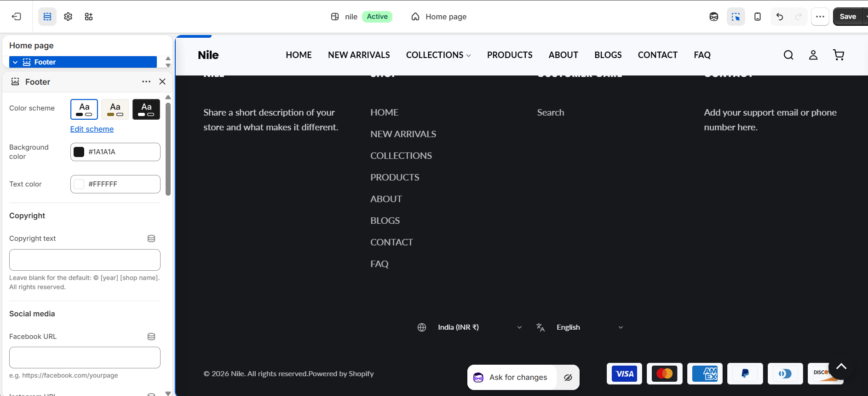
Task: Click the Mastercard payment icon
Action: 665,373
